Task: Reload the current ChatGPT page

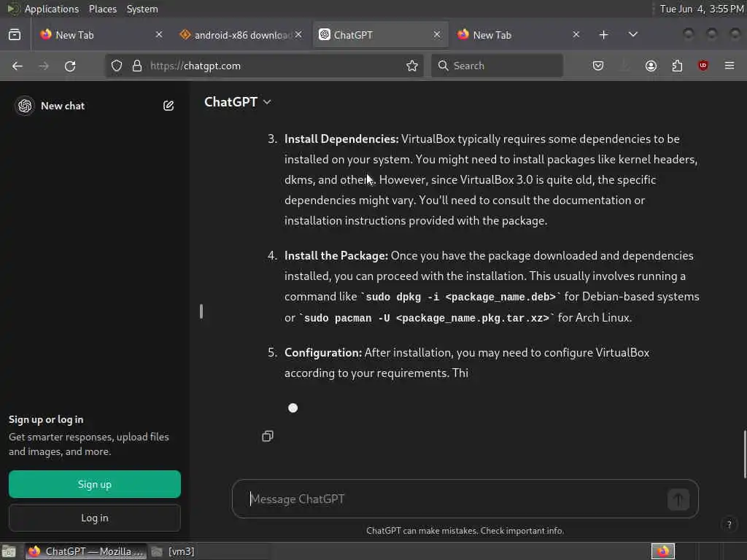Action: (70, 66)
